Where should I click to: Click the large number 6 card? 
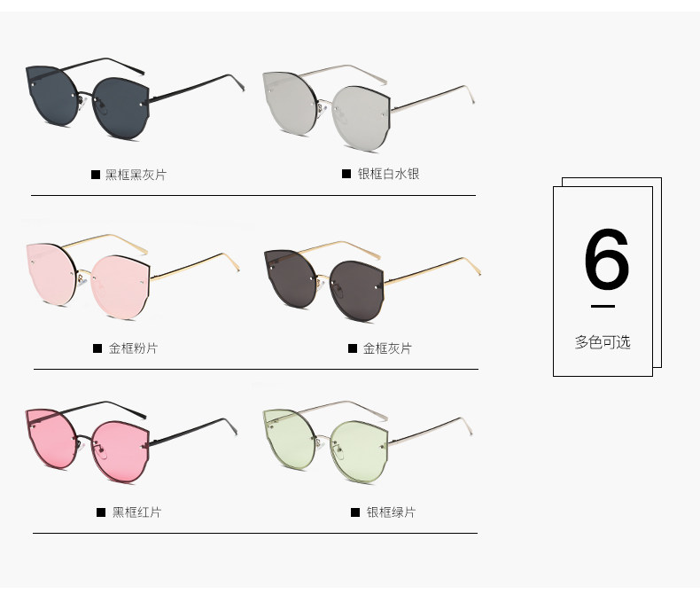click(607, 277)
